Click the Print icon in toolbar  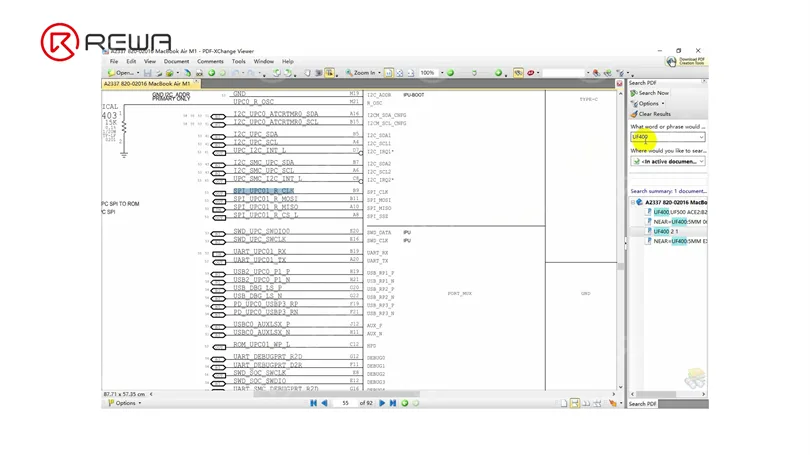159,73
